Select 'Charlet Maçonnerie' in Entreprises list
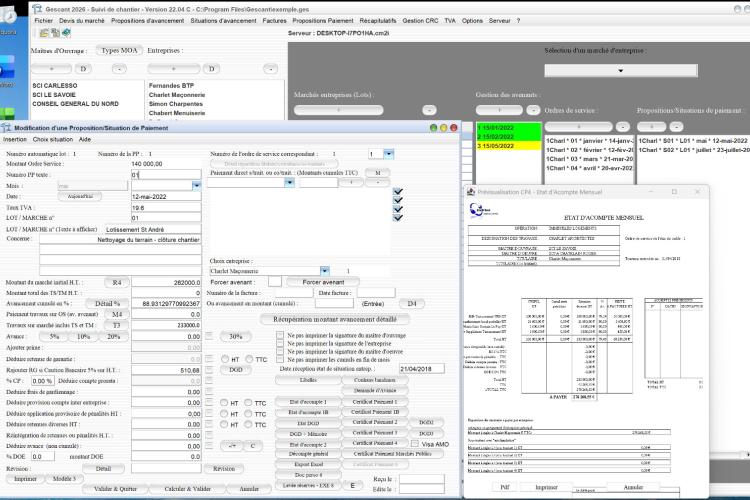The width and height of the screenshot is (750, 500). pos(177,95)
